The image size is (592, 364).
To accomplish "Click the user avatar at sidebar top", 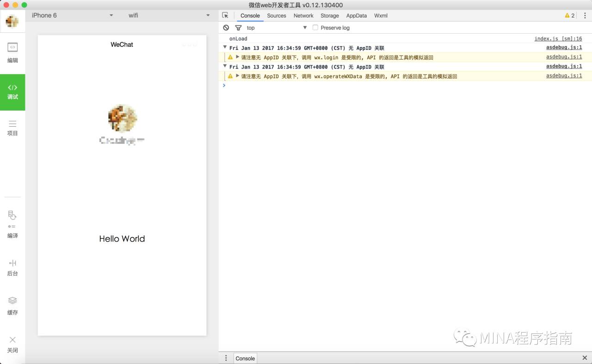I will (x=12, y=21).
